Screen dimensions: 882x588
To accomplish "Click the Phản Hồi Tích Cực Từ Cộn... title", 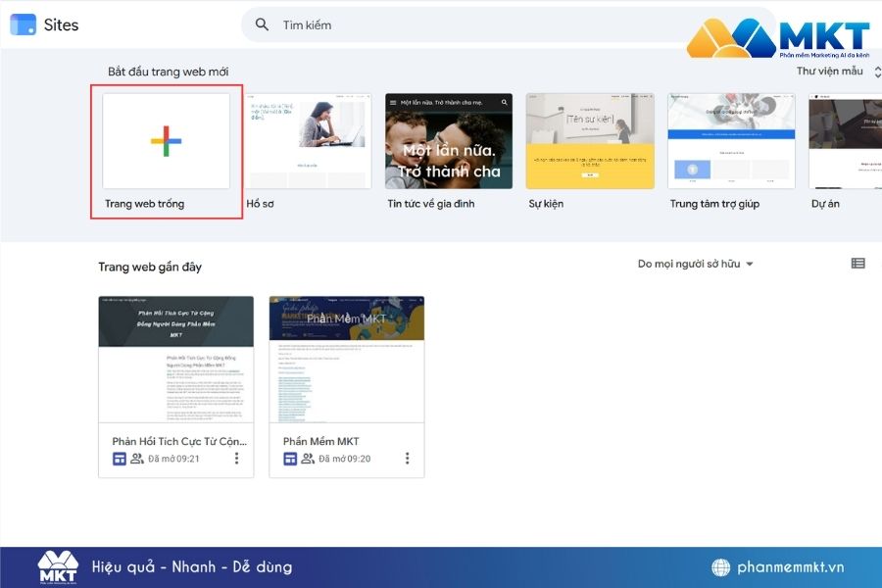I will pyautogui.click(x=179, y=442).
